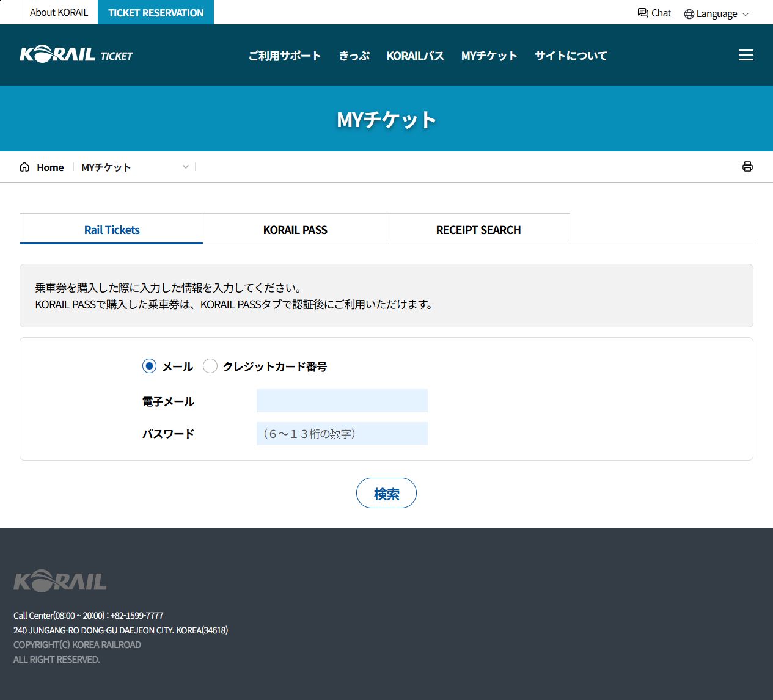The height and width of the screenshot is (700, 773).
Task: Click the メール radio label text
Action: pyautogui.click(x=178, y=366)
